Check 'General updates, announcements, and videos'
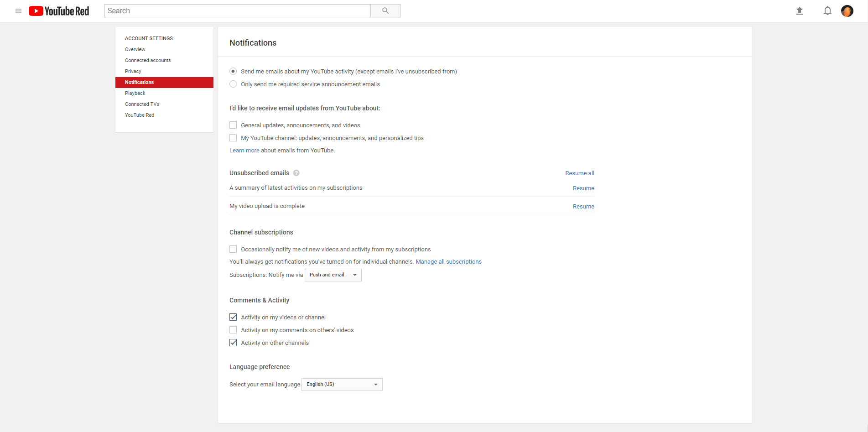 (x=233, y=125)
